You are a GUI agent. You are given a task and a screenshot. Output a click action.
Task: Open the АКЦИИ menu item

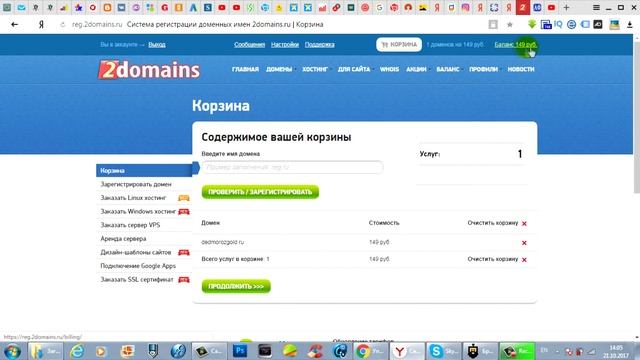[x=416, y=69]
